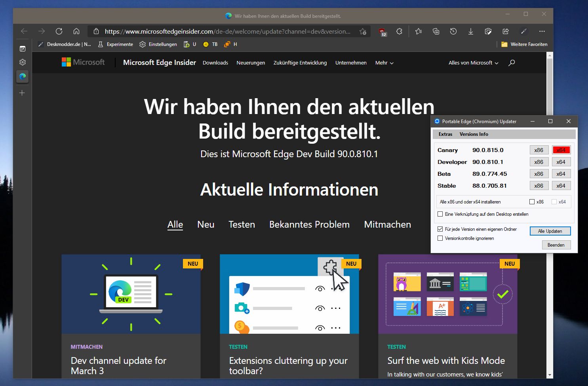Screen dimensions: 588x386
Task: Open the Dev channel update card image
Action: [x=131, y=294]
